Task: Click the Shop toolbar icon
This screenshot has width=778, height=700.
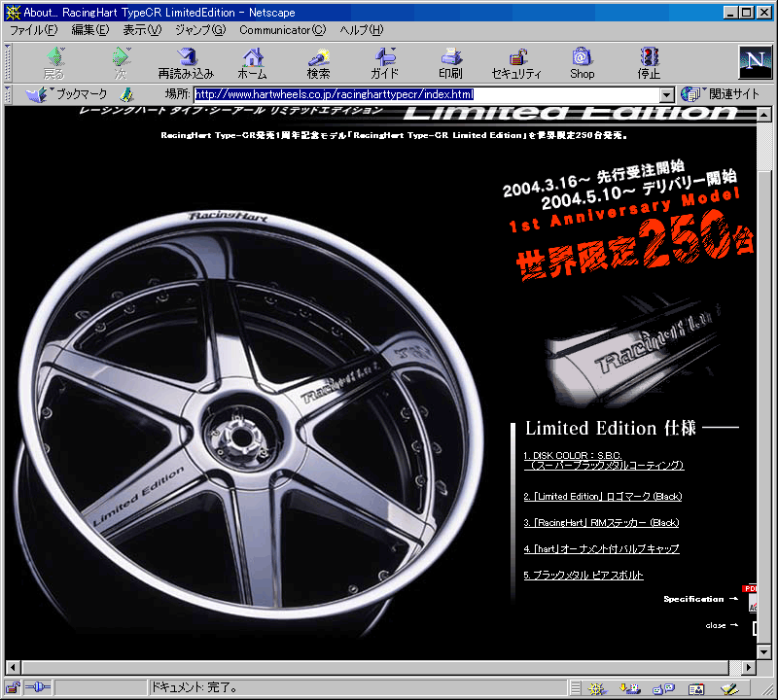Action: click(582, 63)
